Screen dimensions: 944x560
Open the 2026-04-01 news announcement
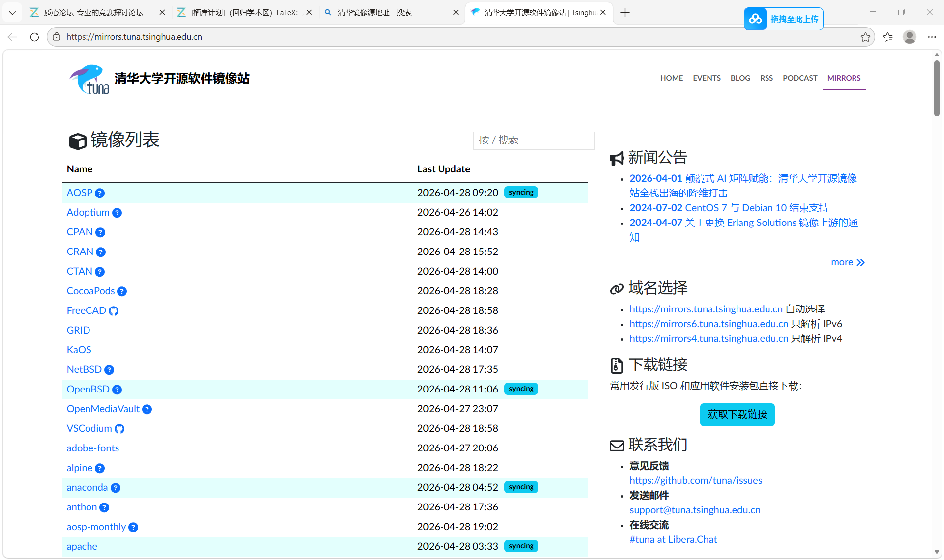pyautogui.click(x=743, y=186)
